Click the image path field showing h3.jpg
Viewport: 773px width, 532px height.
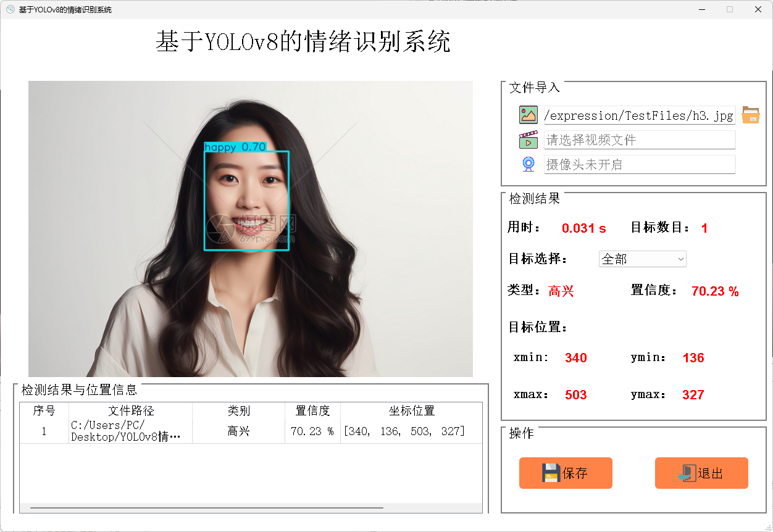click(639, 115)
